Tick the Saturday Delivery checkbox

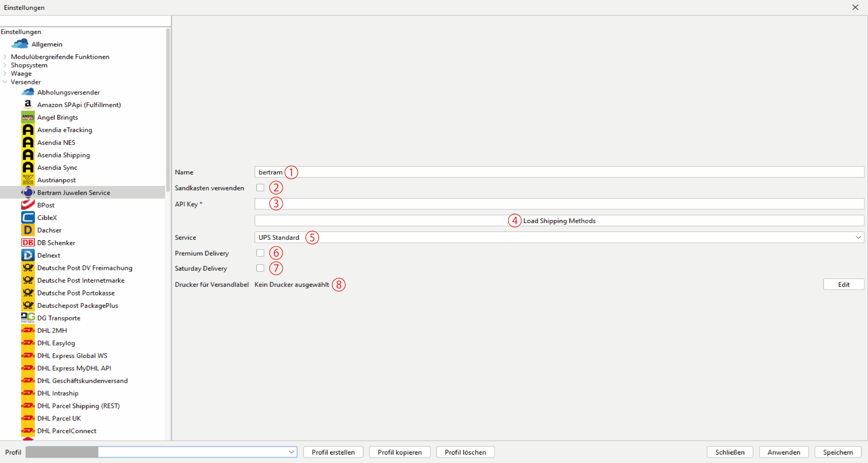(x=260, y=268)
